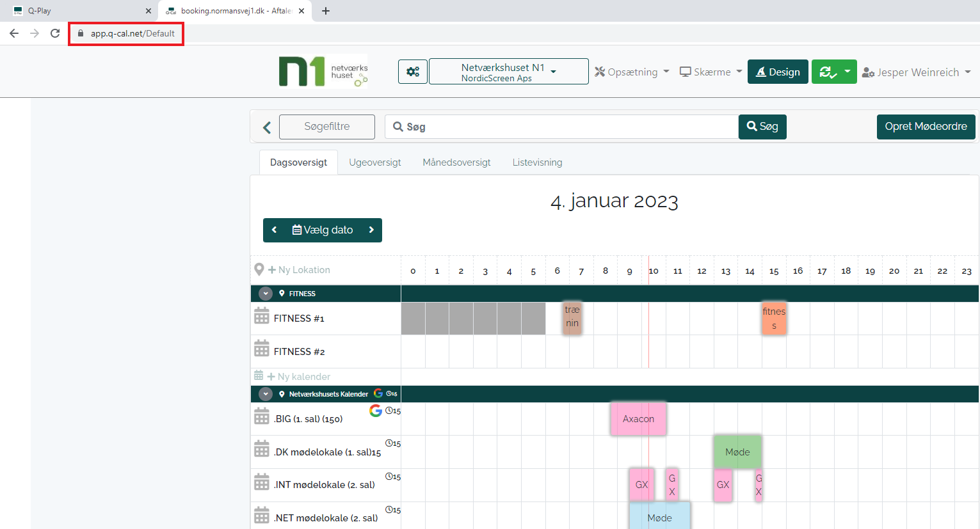Viewport: 980px width, 529px height.
Task: Expand the green sync dropdown arrow
Action: (847, 72)
